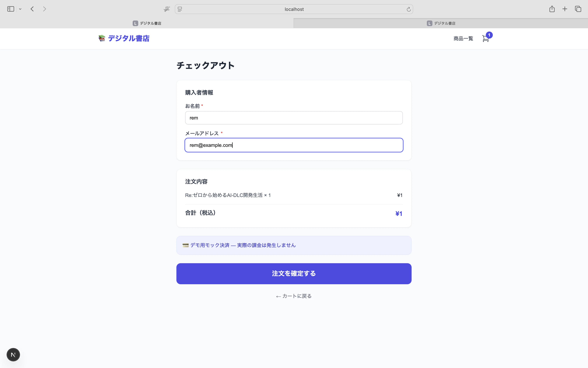This screenshot has height=368, width=588.
Task: Click the Re:ゼロから始めるAI-DLC開発生活 order item
Action: click(228, 195)
